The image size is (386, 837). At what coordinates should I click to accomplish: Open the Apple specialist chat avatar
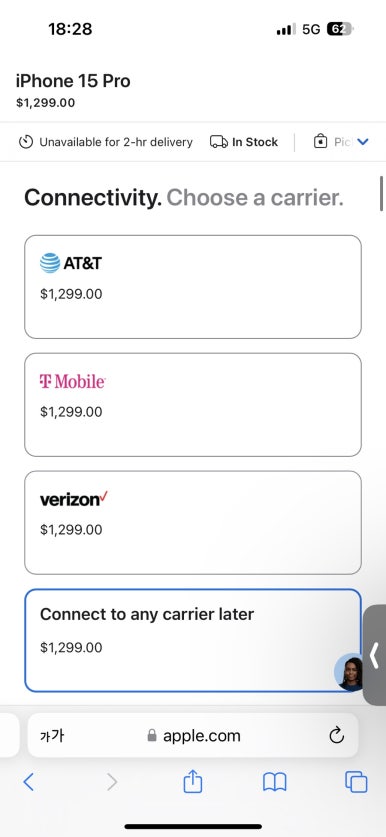[350, 673]
